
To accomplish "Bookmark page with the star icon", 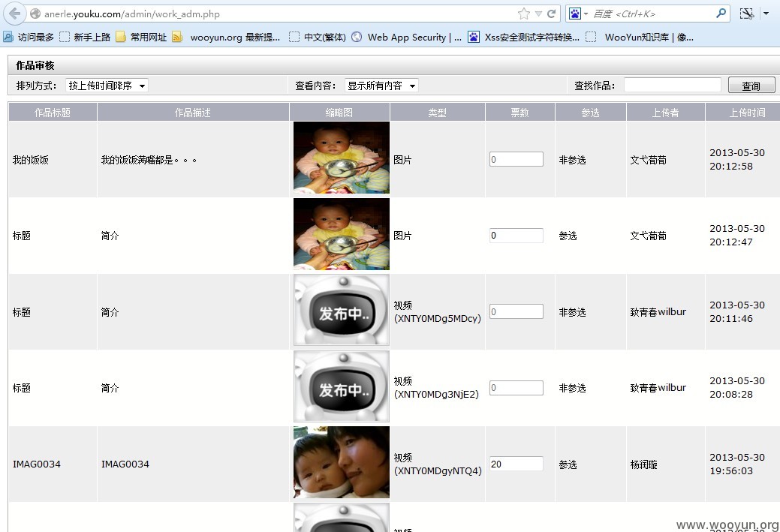I will pyautogui.click(x=524, y=14).
